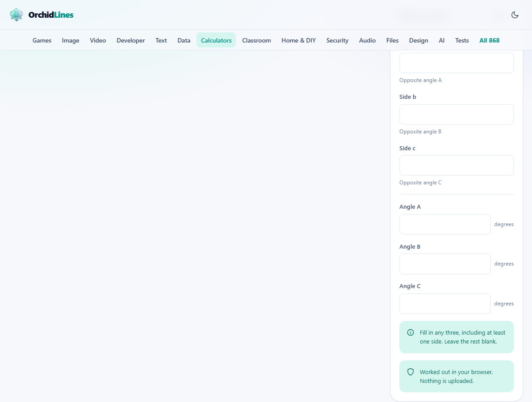Focus the input above 'Opposite angle A'
This screenshot has width=532, height=402.
click(x=457, y=63)
